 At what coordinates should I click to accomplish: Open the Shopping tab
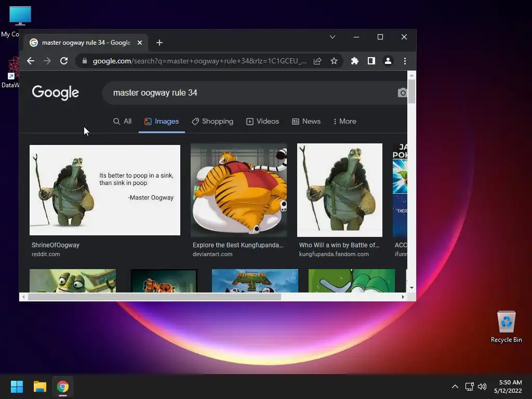point(212,122)
